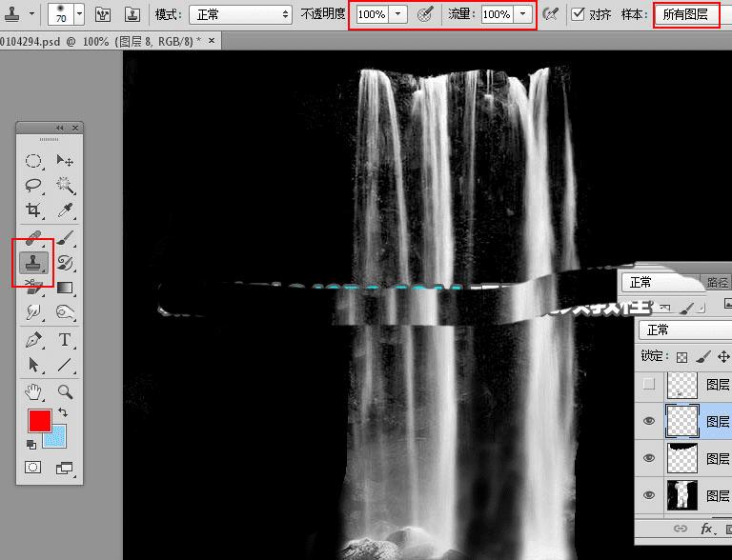
Task: Add a layer style with fx icon
Action: pos(706,529)
